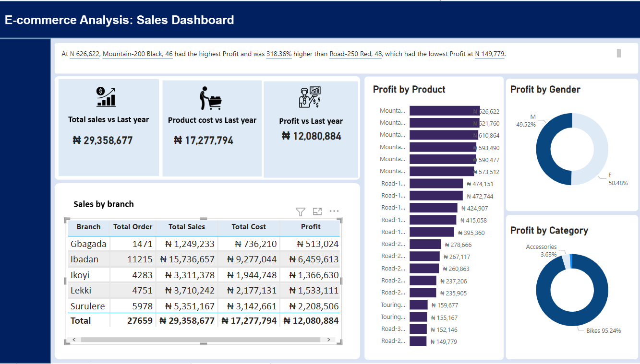This screenshot has width=640, height=364.
Task: Sort by the Total Order column header
Action: point(133,227)
